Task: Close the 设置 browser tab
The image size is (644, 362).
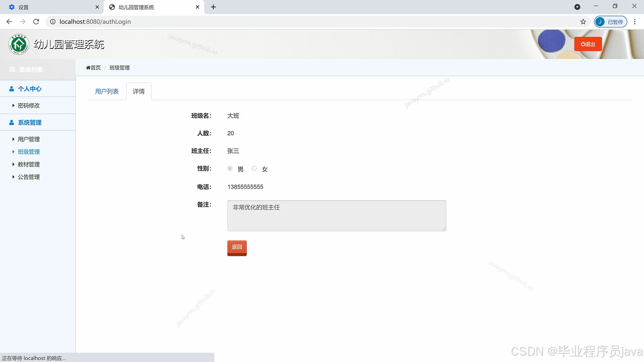Action: point(97,7)
